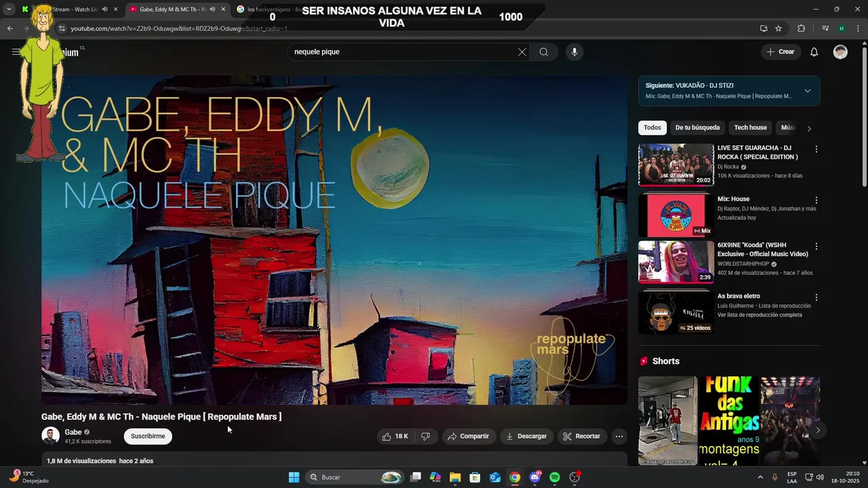Open weather widget 13°C Despejado
Viewport: 868px width, 488px height.
pos(28,477)
